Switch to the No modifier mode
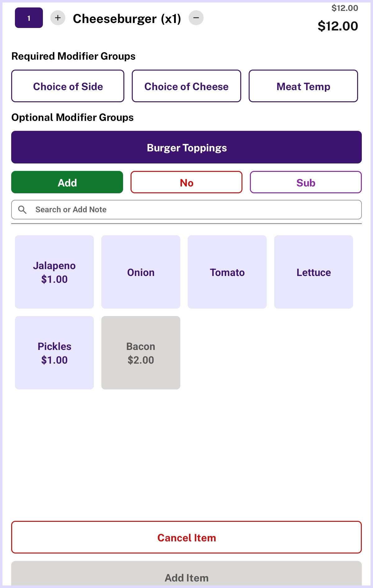Screen dimensions: 373x588 pyautogui.click(x=186, y=182)
